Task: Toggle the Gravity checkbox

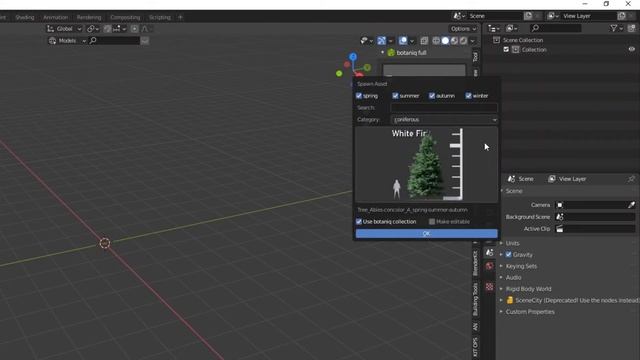Action: (x=509, y=255)
